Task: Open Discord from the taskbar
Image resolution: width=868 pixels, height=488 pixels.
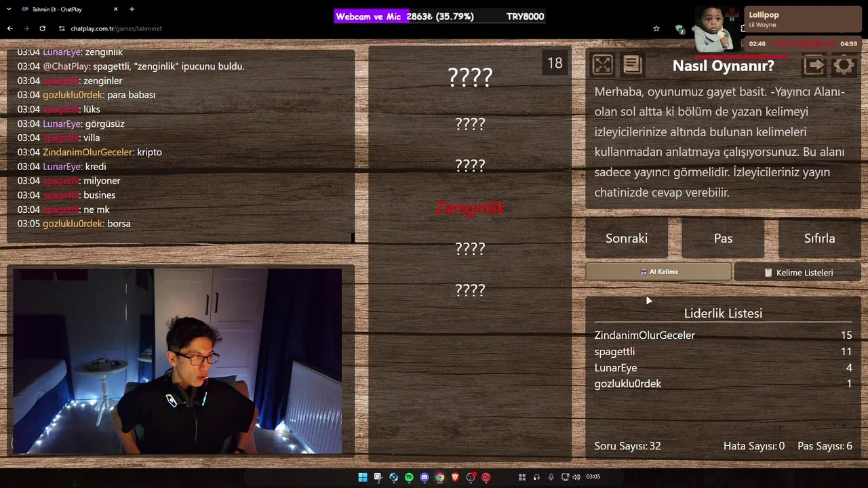Action: pyautogui.click(x=425, y=477)
